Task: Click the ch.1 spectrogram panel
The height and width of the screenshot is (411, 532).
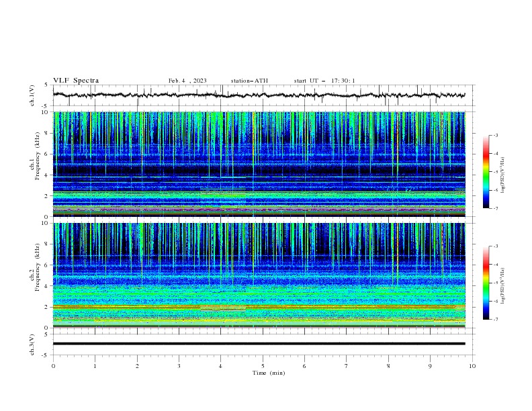Action: tap(259, 164)
